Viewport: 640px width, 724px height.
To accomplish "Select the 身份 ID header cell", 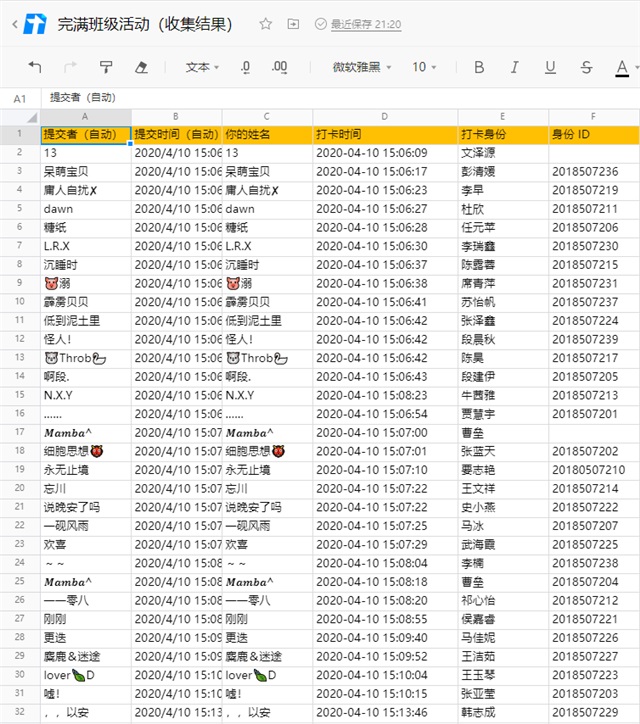I will point(594,134).
